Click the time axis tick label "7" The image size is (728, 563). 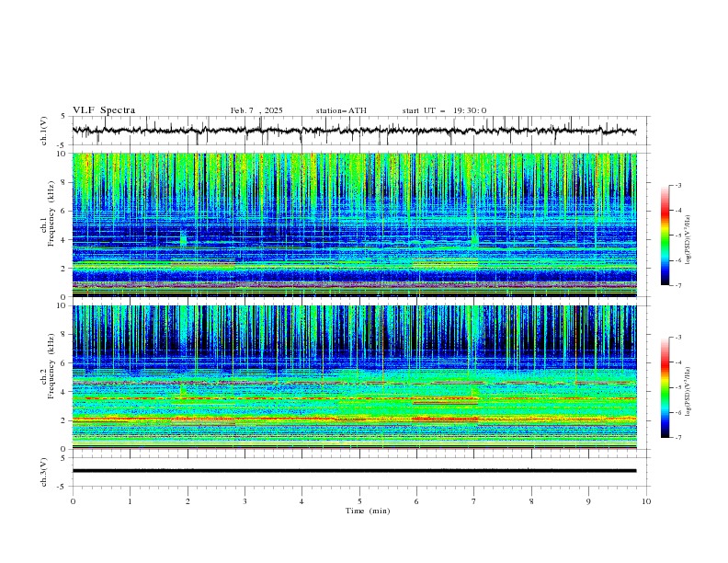tap(474, 501)
